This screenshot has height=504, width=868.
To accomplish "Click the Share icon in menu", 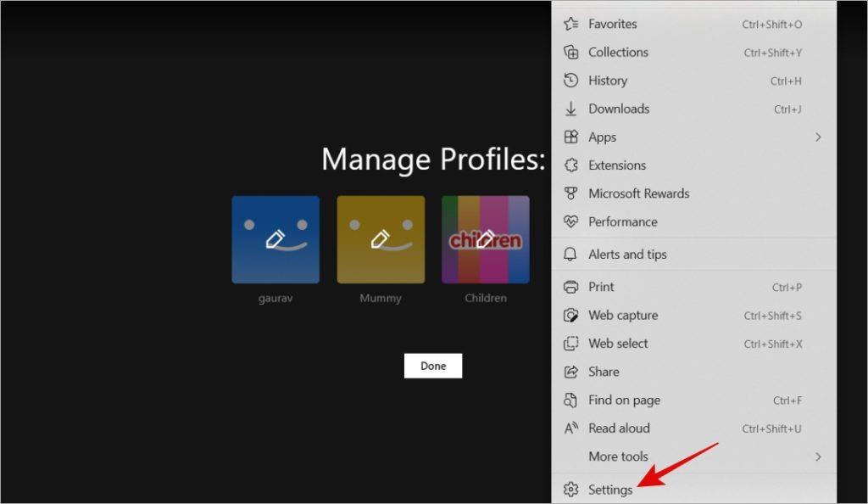I will [x=570, y=372].
